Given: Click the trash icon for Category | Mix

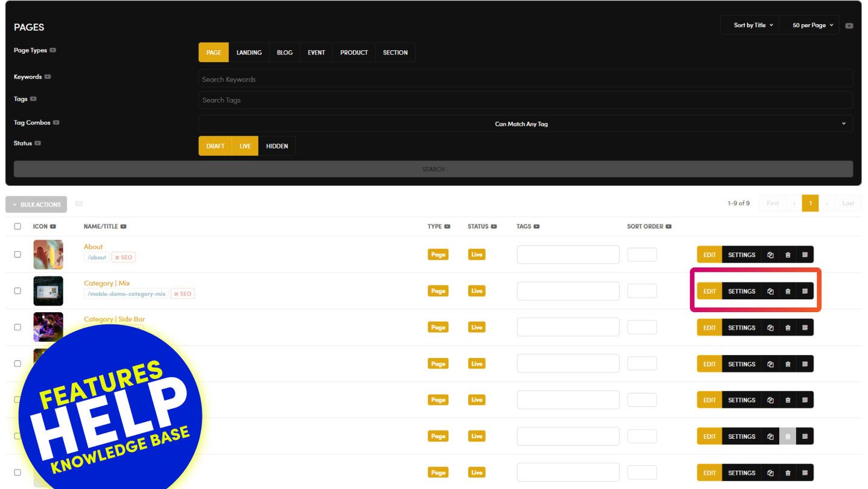Looking at the screenshot, I should [x=788, y=291].
